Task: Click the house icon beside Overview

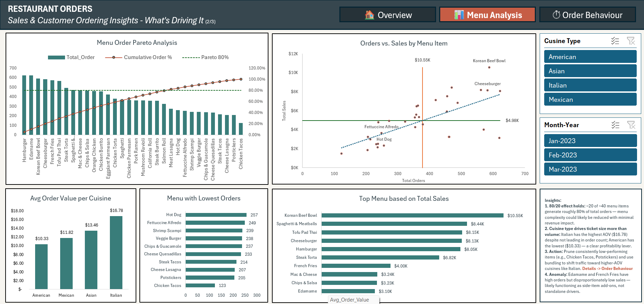Action: point(369,15)
